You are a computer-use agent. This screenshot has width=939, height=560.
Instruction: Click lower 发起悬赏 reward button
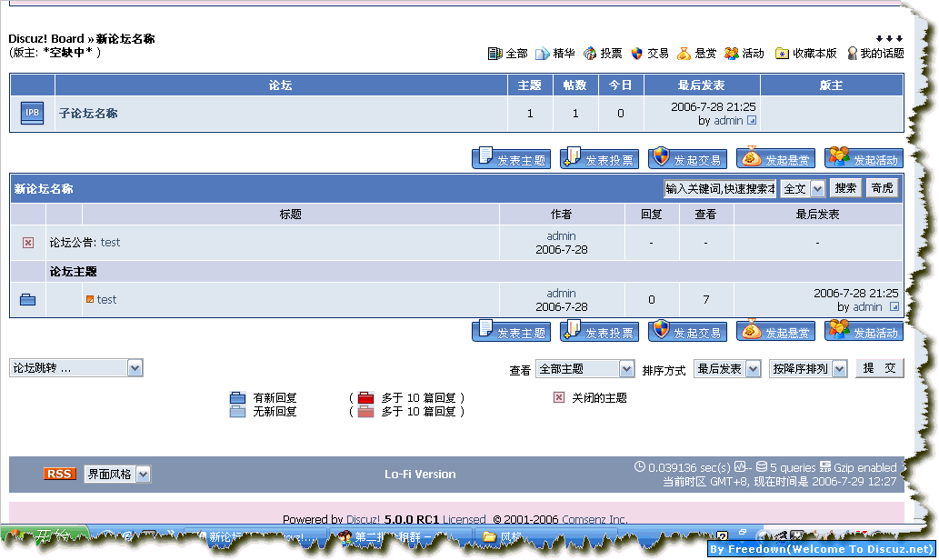pos(775,331)
